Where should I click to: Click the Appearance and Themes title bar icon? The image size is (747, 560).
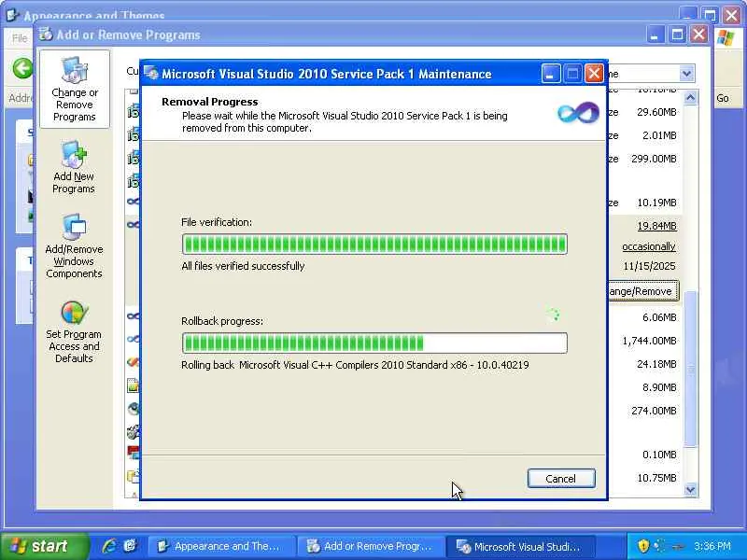(12, 15)
